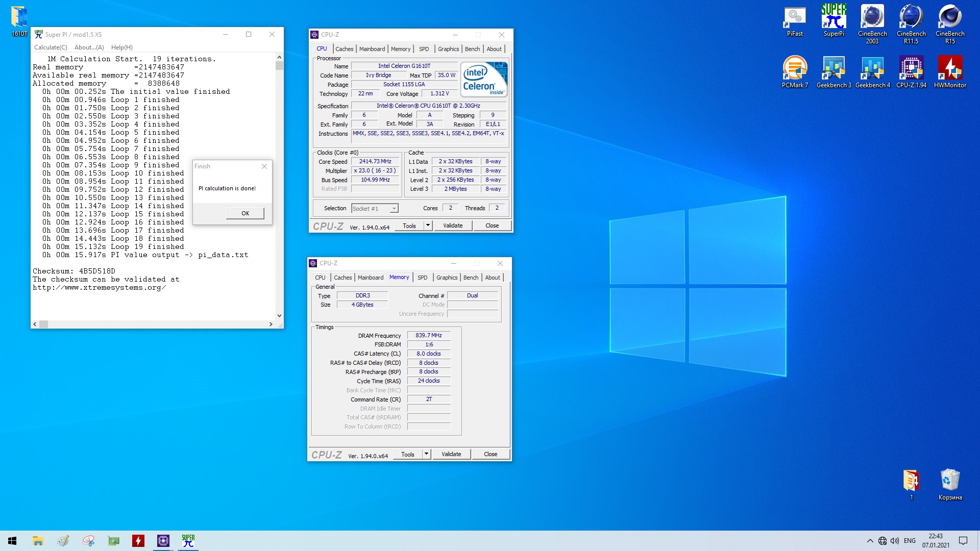The height and width of the screenshot is (551, 980).
Task: Open the network globe tray icon
Action: [882, 541]
